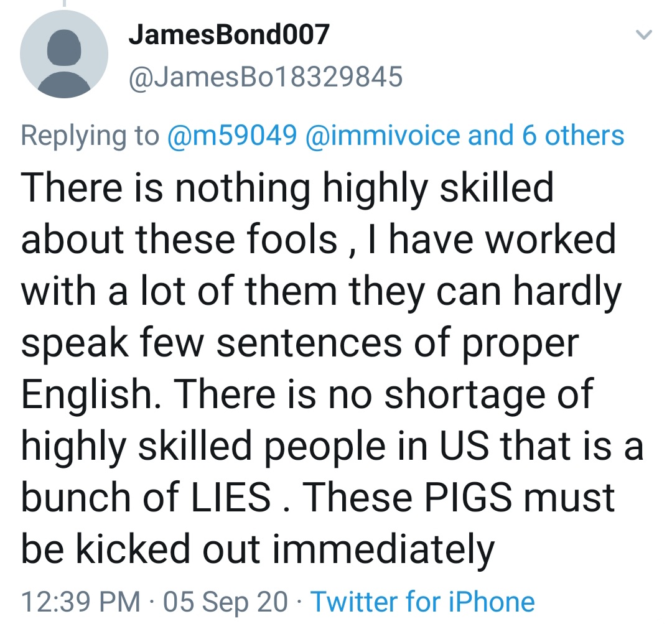Click the 05 Sep 20 date
Screen dimensions: 672x624
tap(225, 602)
